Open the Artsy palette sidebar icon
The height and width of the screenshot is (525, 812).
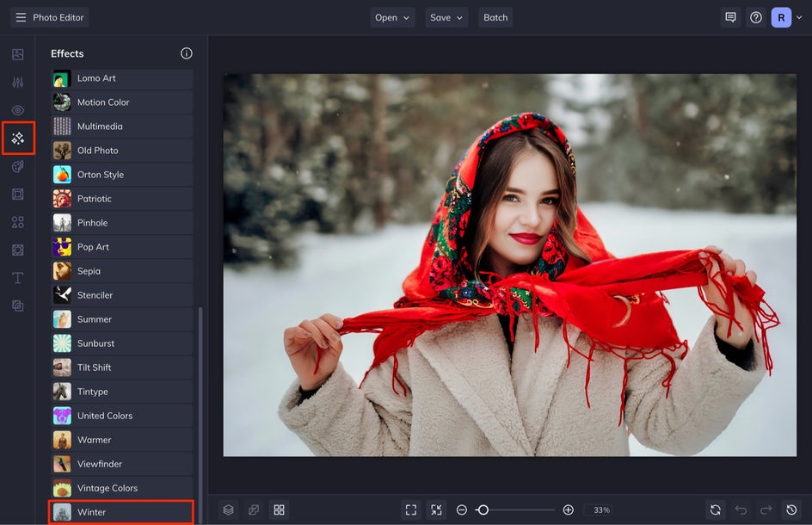click(17, 166)
